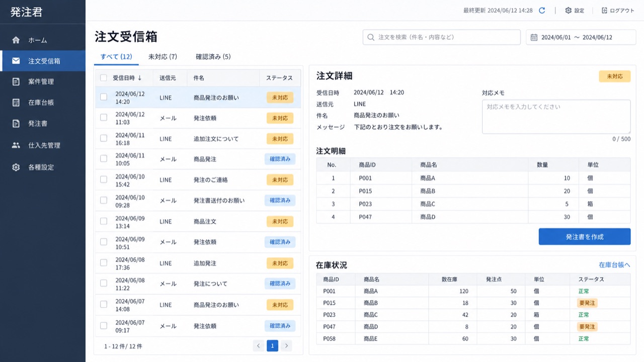
Task: Check the 2024/06/10 09:28 order row
Action: (x=104, y=200)
